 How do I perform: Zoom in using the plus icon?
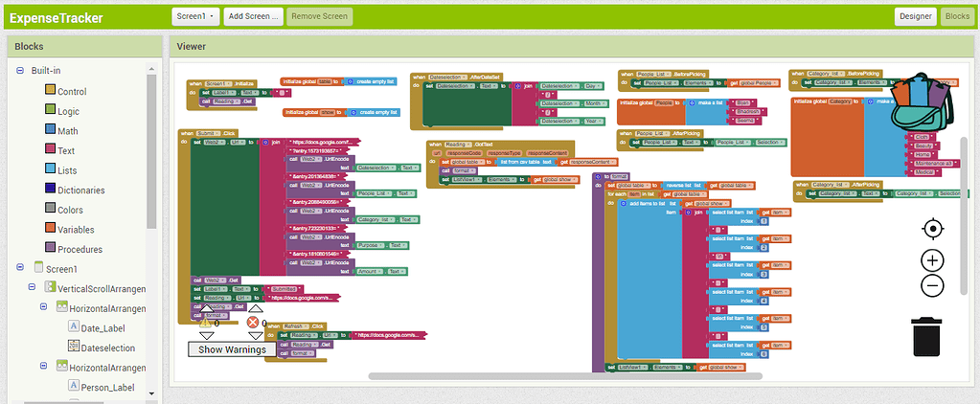tap(932, 260)
